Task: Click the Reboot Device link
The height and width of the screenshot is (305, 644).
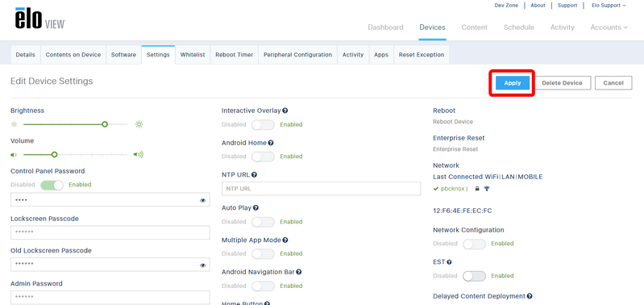Action: tap(453, 122)
